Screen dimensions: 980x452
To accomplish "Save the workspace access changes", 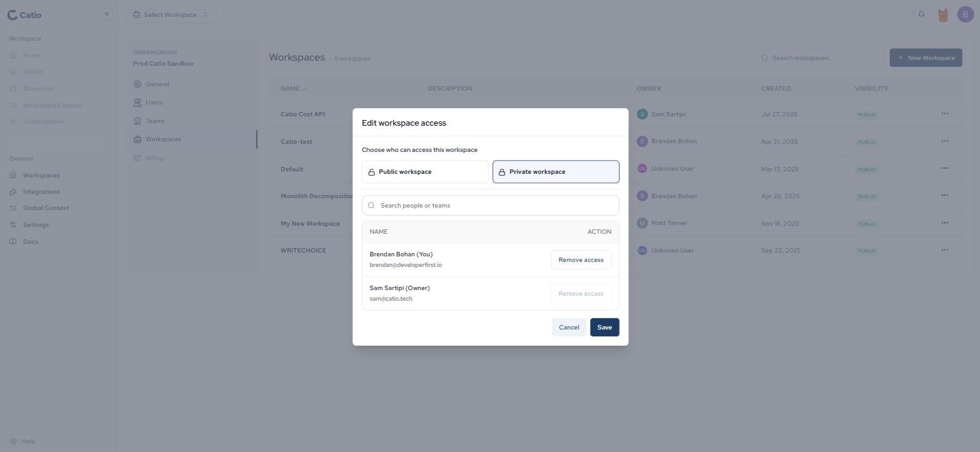I will pyautogui.click(x=605, y=328).
